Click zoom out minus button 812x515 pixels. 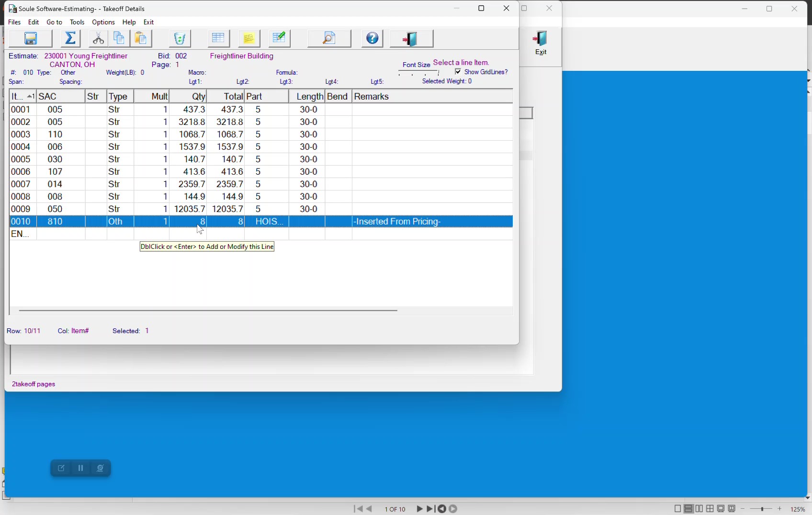tap(743, 509)
